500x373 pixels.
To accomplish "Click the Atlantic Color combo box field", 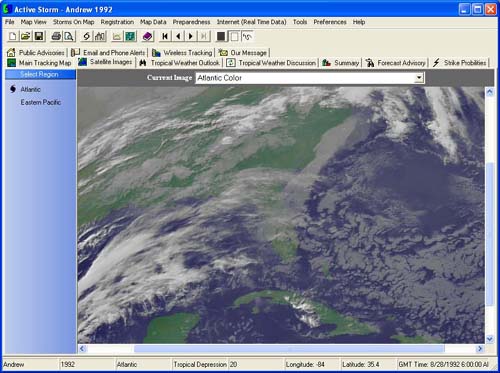I will (x=310, y=78).
